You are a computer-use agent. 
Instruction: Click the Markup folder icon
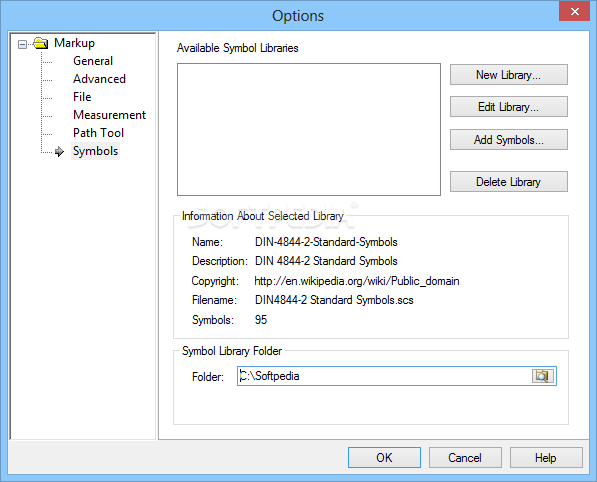coord(41,43)
